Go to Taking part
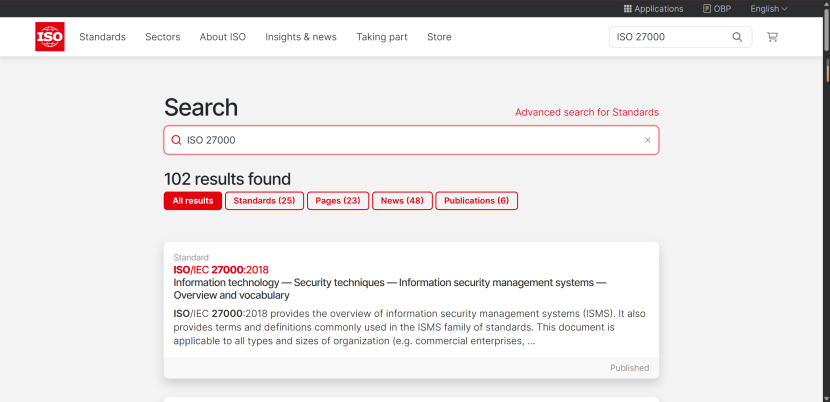Image resolution: width=830 pixels, height=402 pixels. tap(382, 37)
